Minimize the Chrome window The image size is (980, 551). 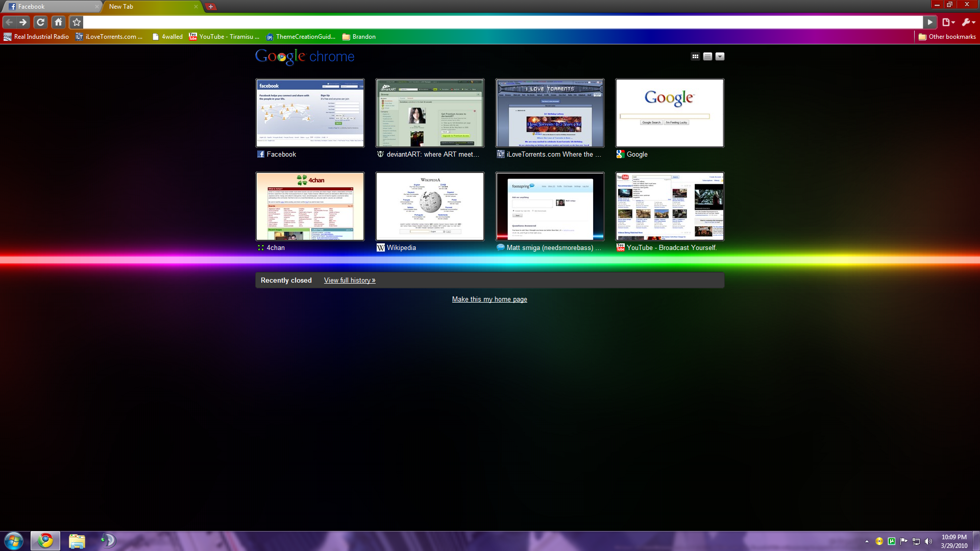(937, 5)
